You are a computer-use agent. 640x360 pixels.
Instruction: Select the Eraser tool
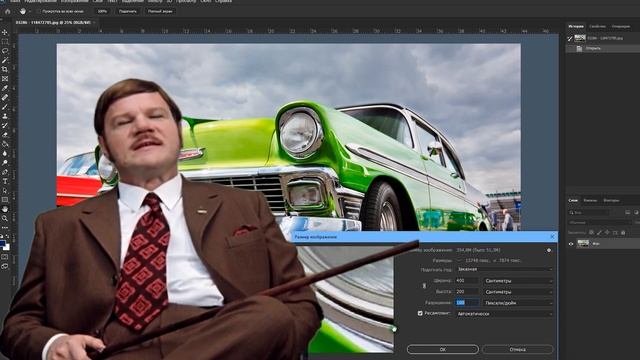(x=5, y=135)
